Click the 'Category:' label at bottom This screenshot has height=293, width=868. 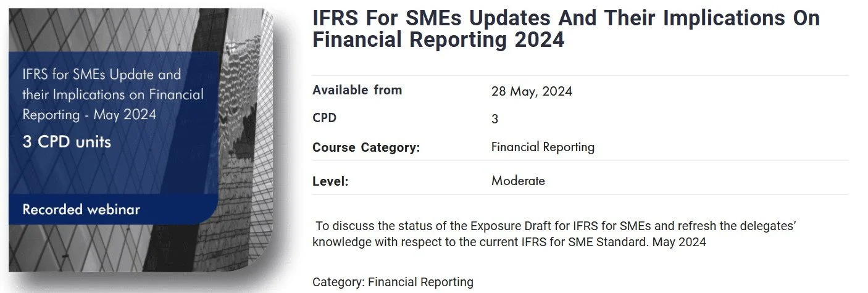[338, 283]
